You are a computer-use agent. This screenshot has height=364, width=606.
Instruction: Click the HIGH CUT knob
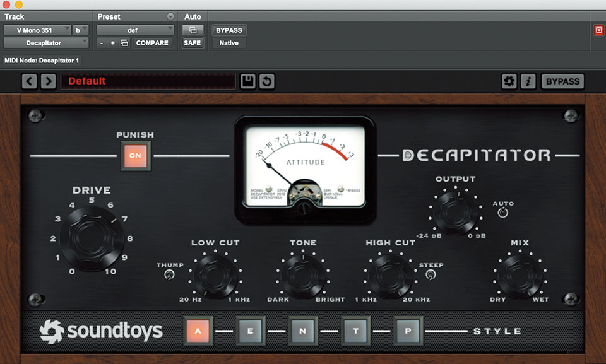(x=390, y=276)
